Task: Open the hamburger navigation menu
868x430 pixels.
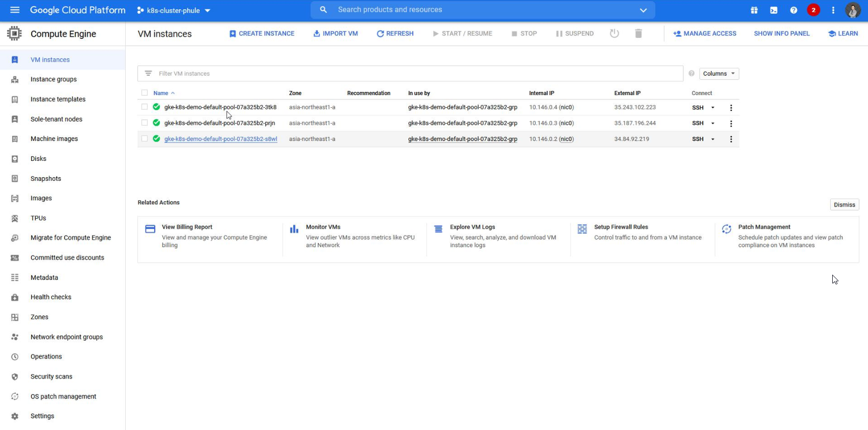Action: [15, 10]
